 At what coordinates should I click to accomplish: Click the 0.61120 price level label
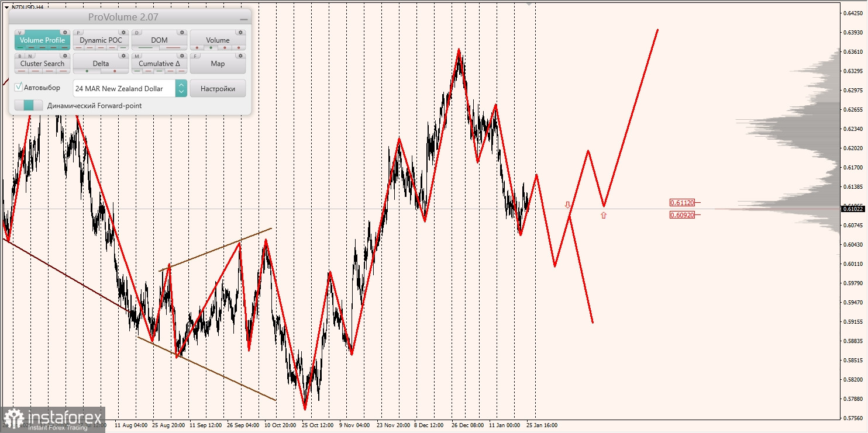[682, 203]
